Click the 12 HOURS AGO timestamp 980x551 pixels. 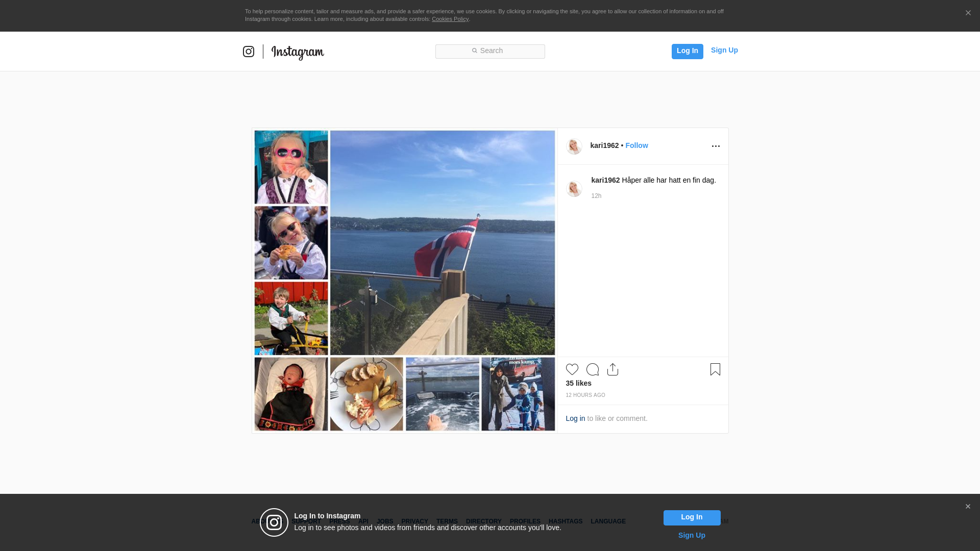(x=585, y=395)
